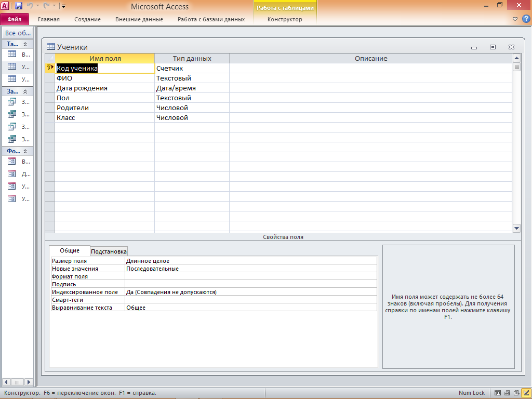Open the form В... under forms group

(19, 162)
